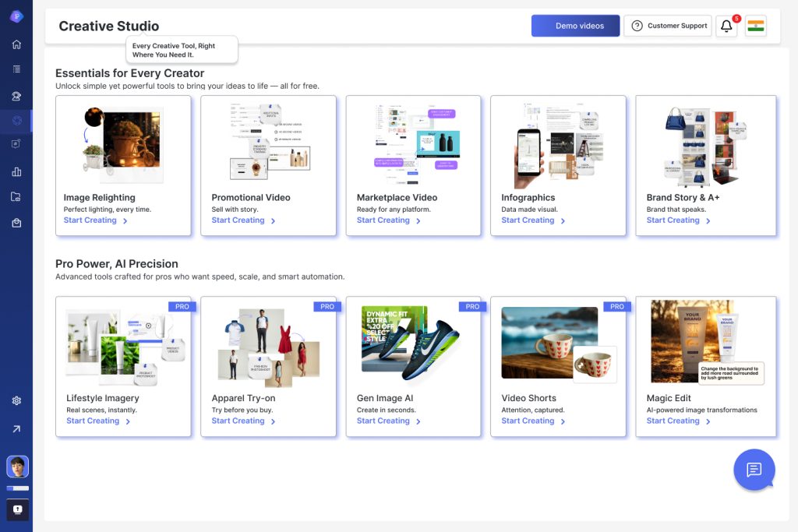Click the chevron beside Magic Edit Start Creating

708,421
